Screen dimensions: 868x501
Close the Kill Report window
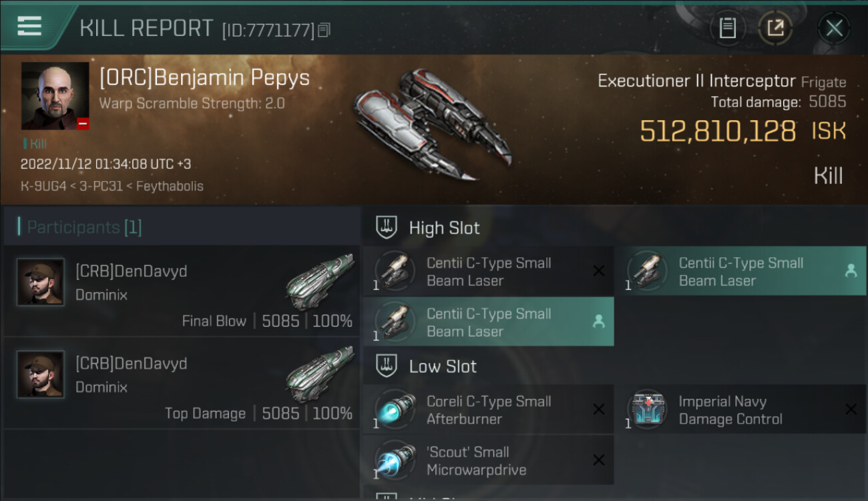(834, 28)
